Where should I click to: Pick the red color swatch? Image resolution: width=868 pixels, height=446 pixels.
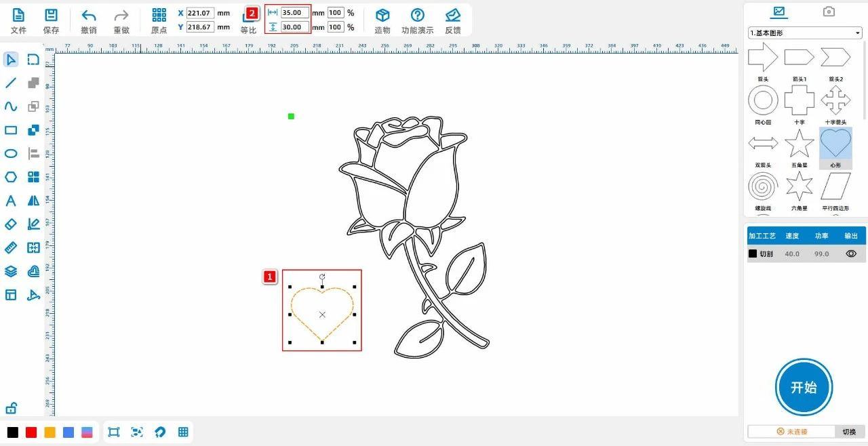tap(31, 432)
